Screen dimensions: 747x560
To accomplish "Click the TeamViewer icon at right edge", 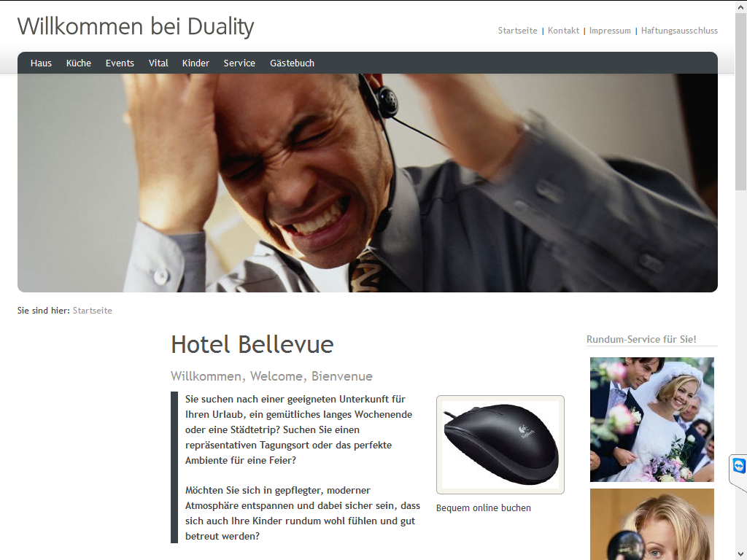I will tap(739, 466).
